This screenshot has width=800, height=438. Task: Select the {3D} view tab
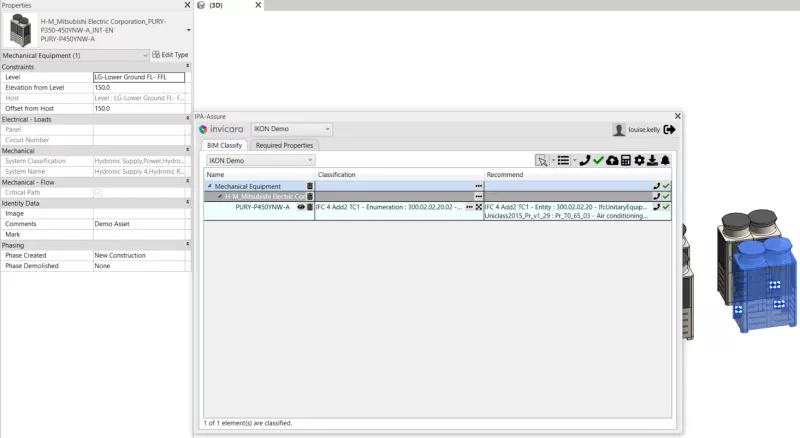[216, 5]
